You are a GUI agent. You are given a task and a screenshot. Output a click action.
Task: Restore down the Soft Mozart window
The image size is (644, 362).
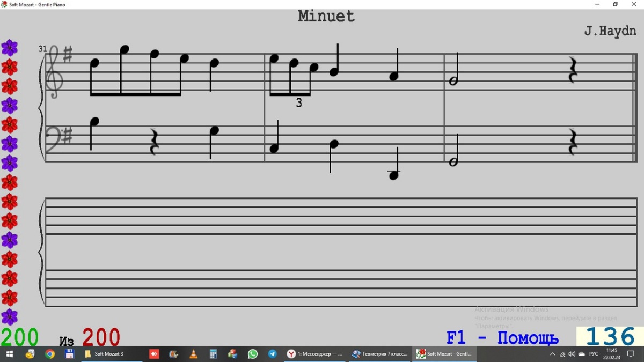pos(616,4)
